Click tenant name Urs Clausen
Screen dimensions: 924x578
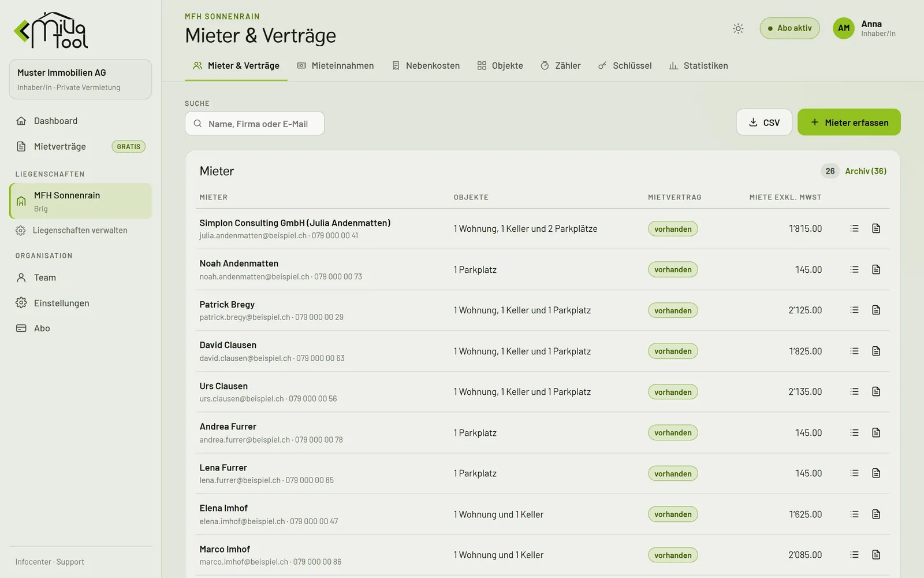click(223, 386)
